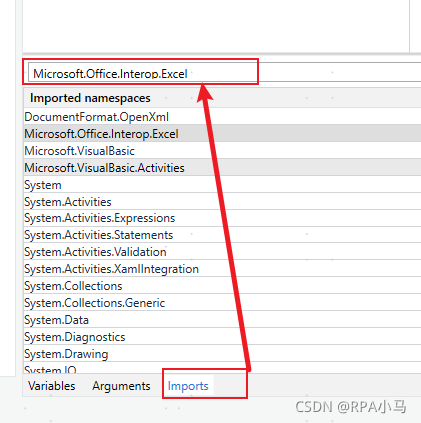Select the System.Diagnostics namespace row
This screenshot has height=423, width=421.
222,337
